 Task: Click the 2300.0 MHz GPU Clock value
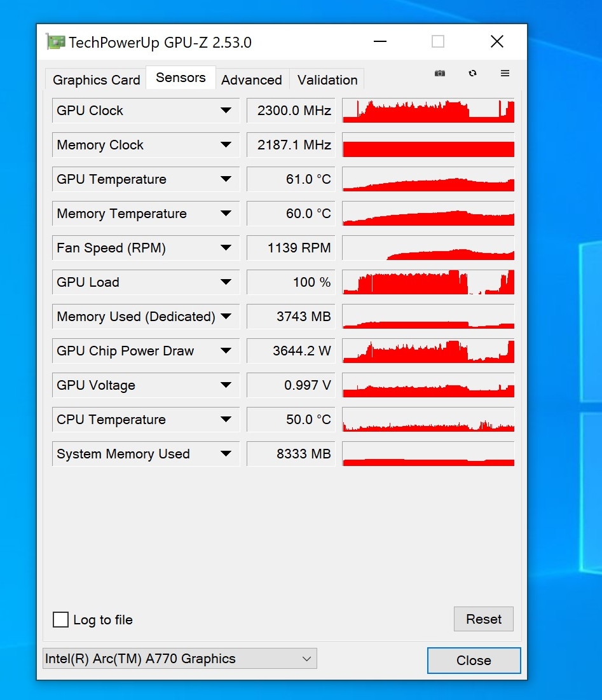pyautogui.click(x=291, y=110)
